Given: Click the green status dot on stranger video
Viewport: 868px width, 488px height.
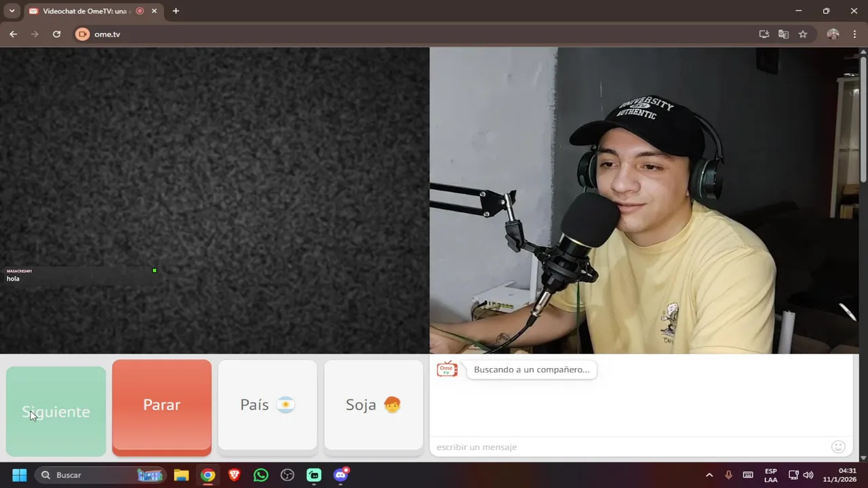Looking at the screenshot, I should click(x=155, y=270).
